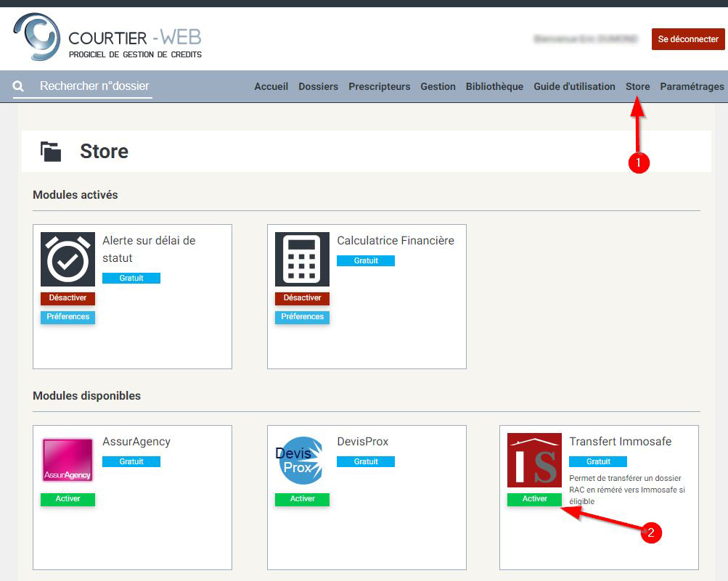728x581 pixels.
Task: Open Préferences for Calculatrice Financière
Action: pos(302,317)
